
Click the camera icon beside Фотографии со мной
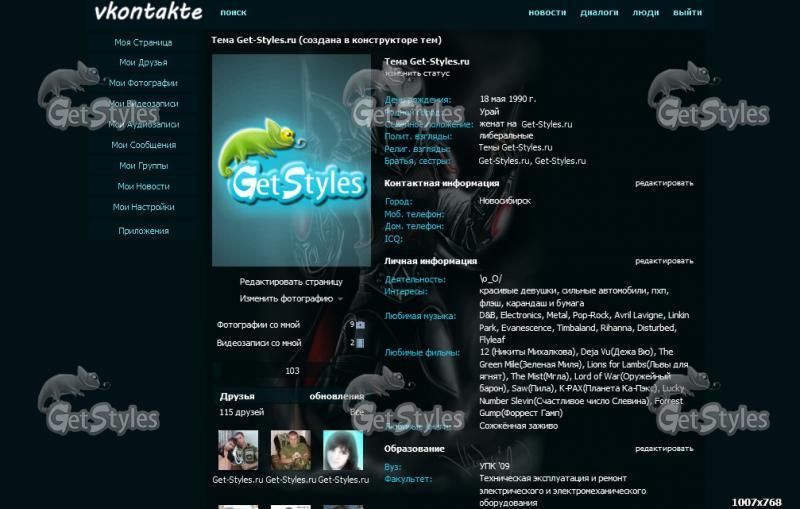point(360,325)
